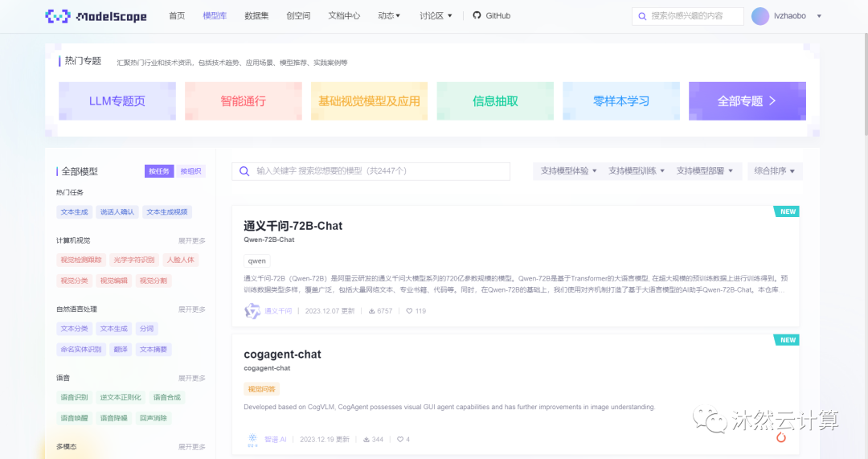Filter by 说话人确认 hot task tag
Viewport: 868px width, 459px height.
117,212
